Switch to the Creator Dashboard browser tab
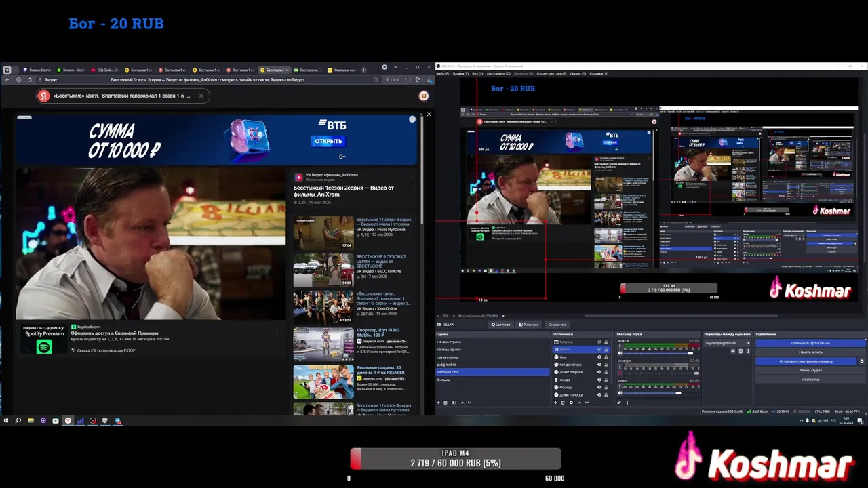 [x=39, y=70]
